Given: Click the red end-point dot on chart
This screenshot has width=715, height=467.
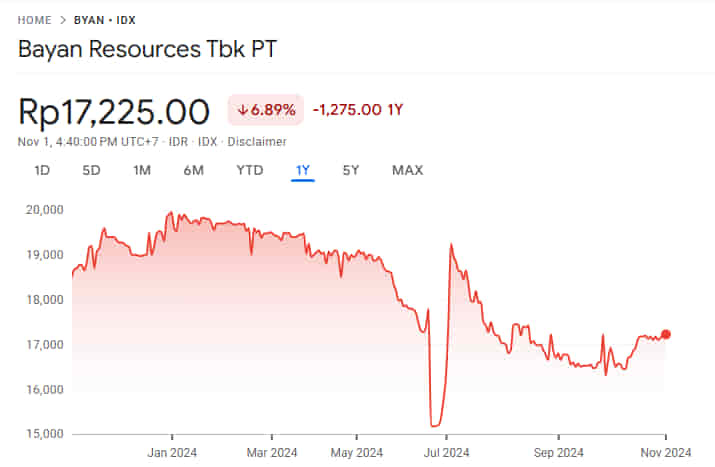Looking at the screenshot, I should point(666,334).
